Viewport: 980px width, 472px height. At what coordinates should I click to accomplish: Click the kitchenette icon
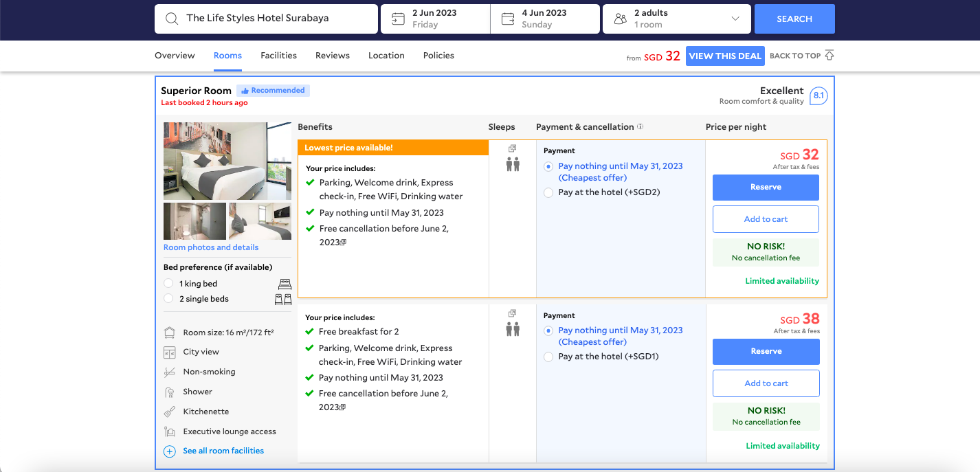click(170, 412)
